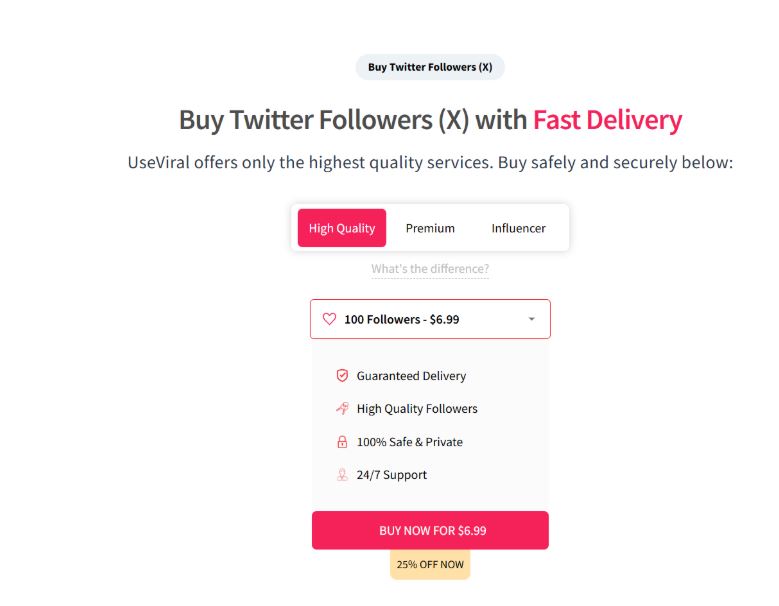Click the 24/7 Support feature text
The height and width of the screenshot is (606, 779).
tap(391, 475)
